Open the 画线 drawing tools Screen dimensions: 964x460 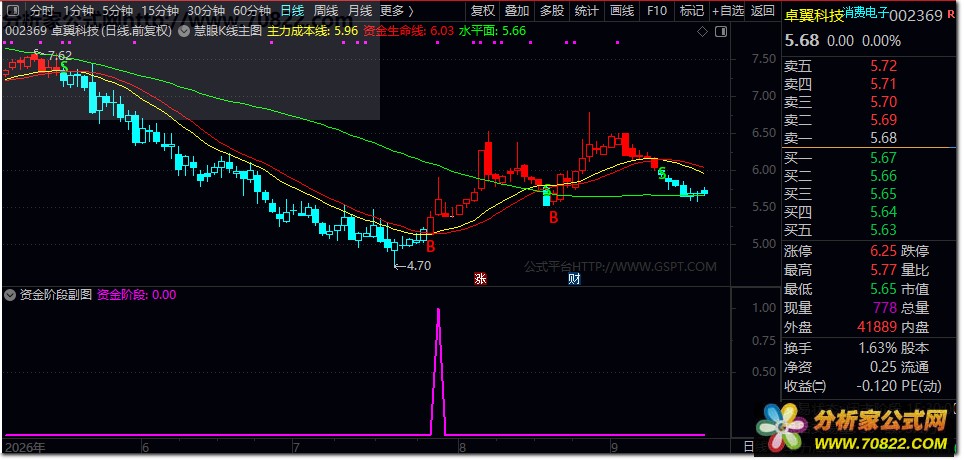(x=622, y=10)
